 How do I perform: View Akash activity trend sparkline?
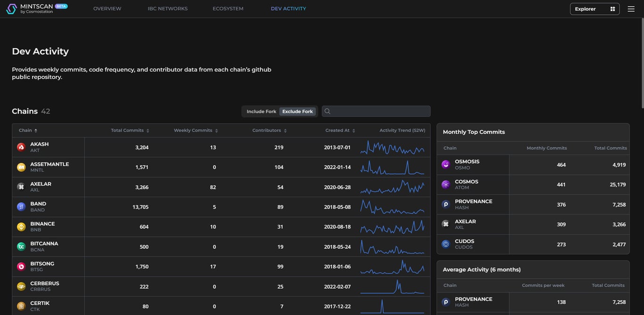[392, 147]
